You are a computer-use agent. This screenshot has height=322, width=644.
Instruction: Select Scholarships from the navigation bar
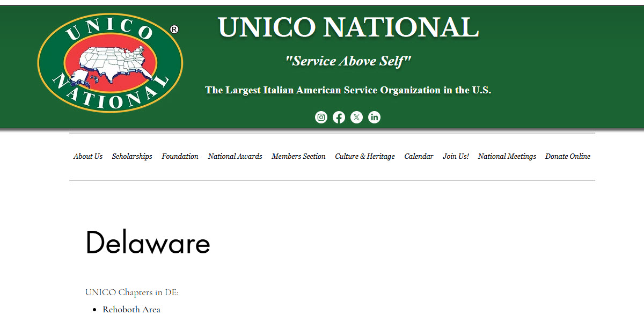(132, 156)
